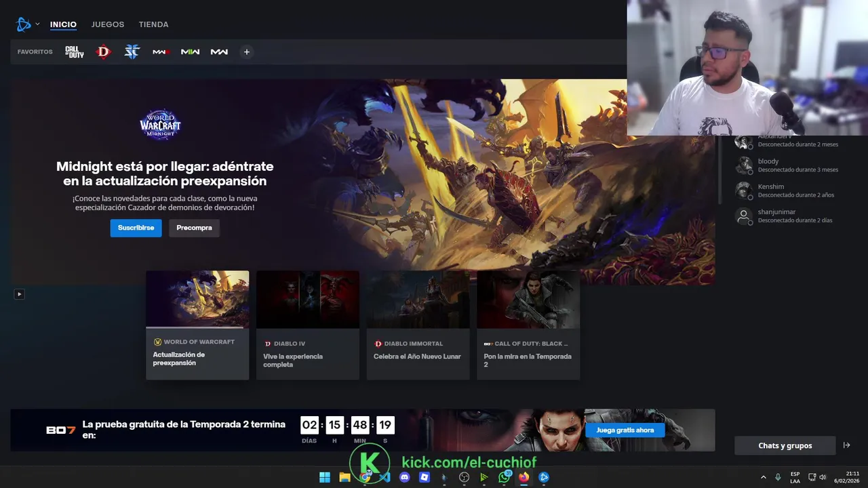Play the banner carousel with play icon
Viewport: 868px width, 488px height.
(x=19, y=294)
